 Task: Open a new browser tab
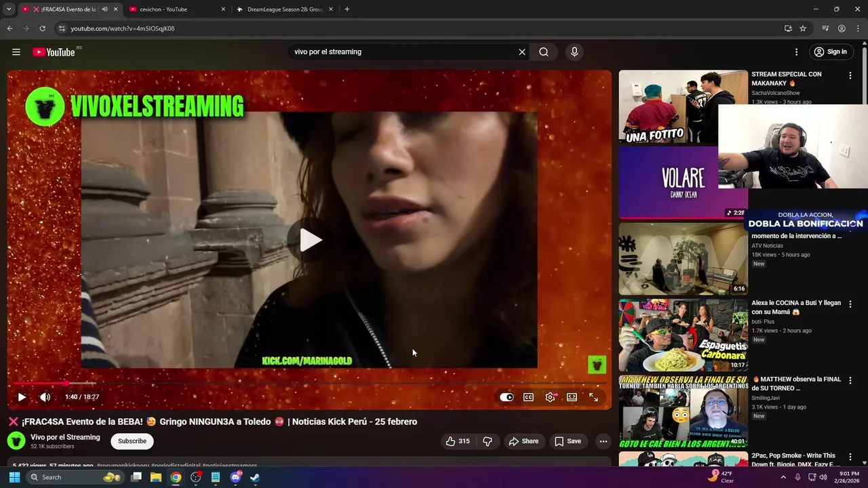tap(347, 9)
